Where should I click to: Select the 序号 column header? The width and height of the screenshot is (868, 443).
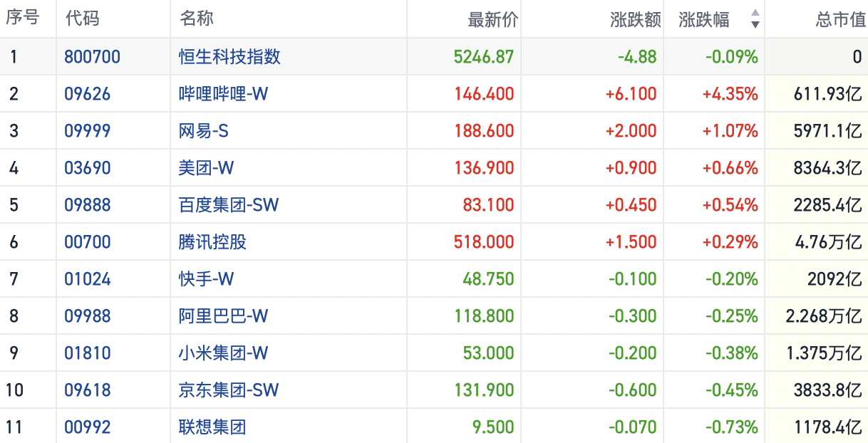coord(23,19)
